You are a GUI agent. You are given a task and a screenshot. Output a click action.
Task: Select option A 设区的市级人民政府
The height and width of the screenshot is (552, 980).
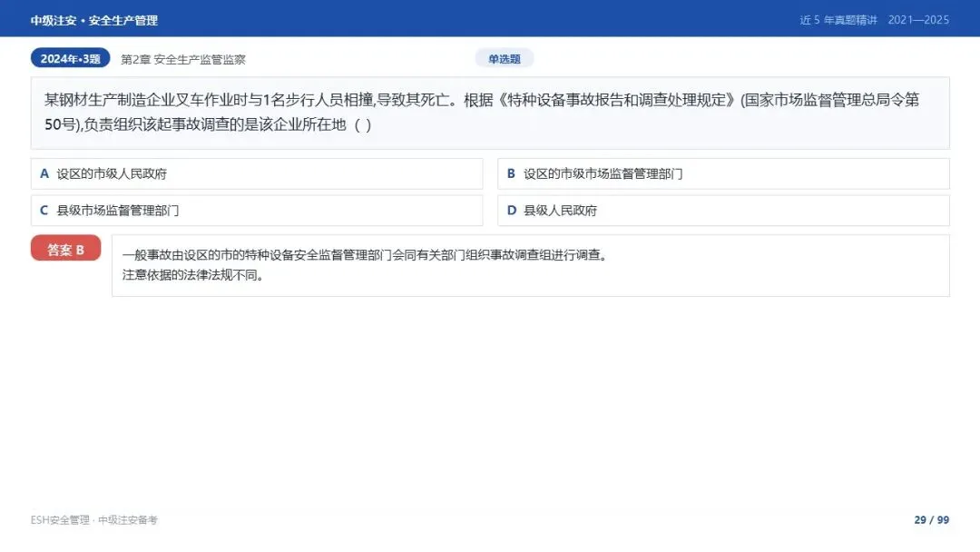tap(257, 173)
